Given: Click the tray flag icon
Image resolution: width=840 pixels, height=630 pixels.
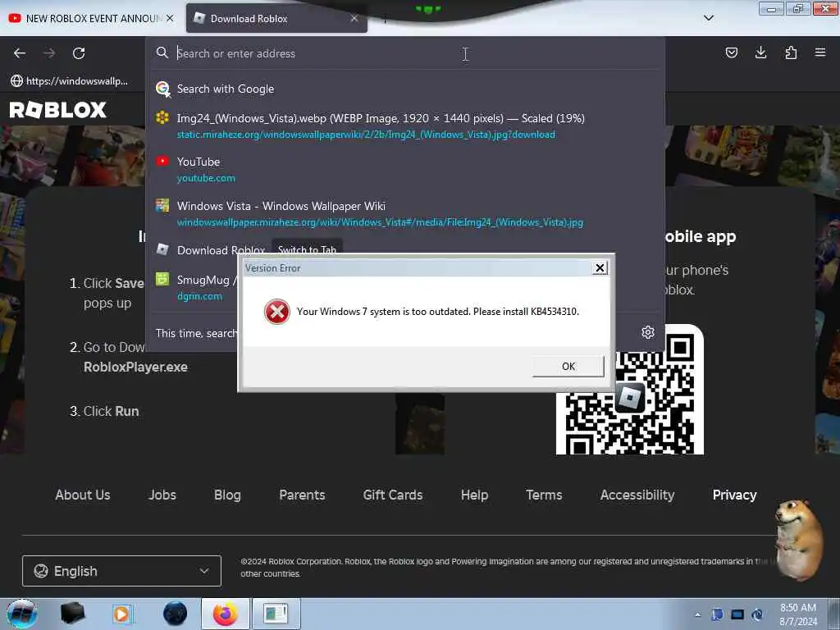Looking at the screenshot, I should pos(717,614).
